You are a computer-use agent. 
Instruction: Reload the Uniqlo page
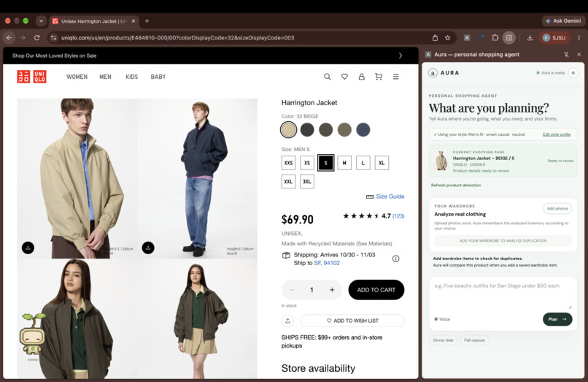click(x=36, y=37)
